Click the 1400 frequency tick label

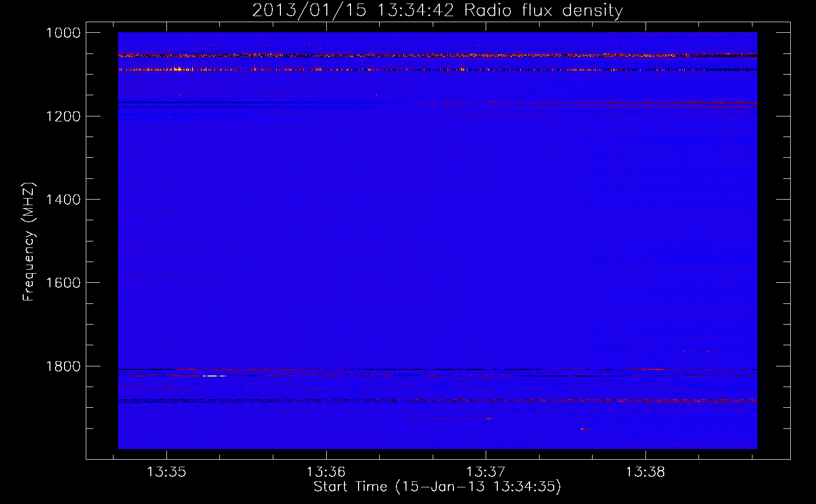pos(63,200)
